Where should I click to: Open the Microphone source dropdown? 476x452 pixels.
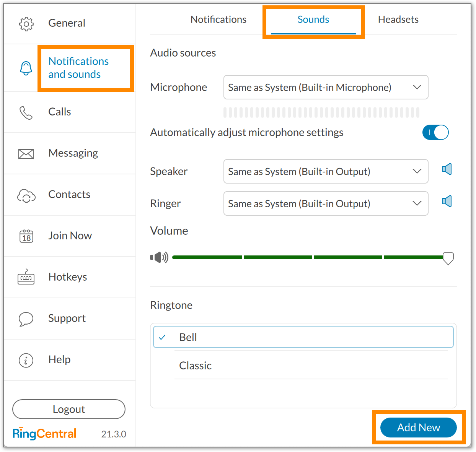tap(326, 87)
